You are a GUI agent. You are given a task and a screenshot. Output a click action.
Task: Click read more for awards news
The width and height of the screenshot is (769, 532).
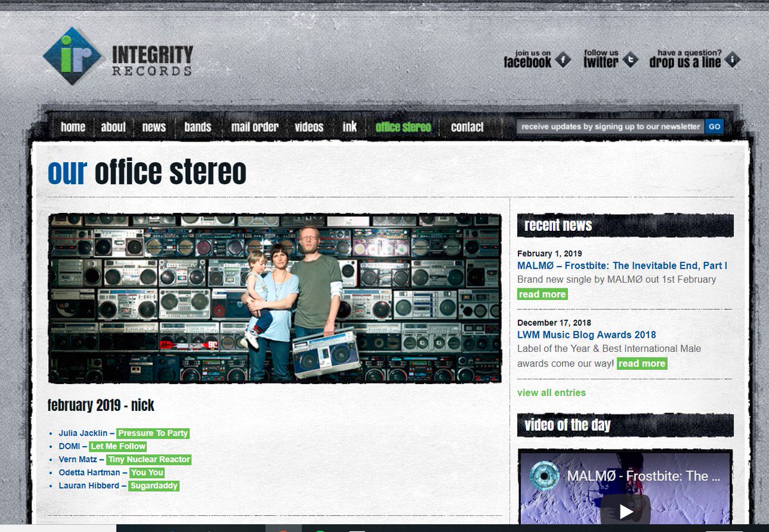pos(641,363)
